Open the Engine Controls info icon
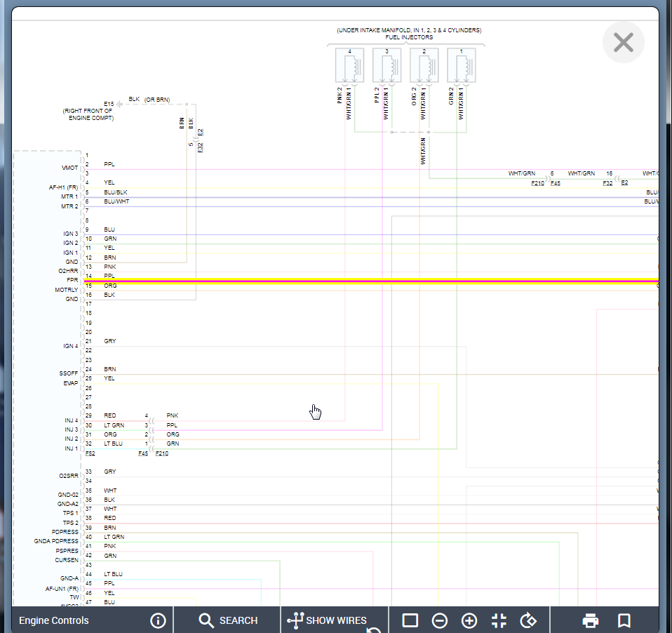672x633 pixels. tap(158, 620)
